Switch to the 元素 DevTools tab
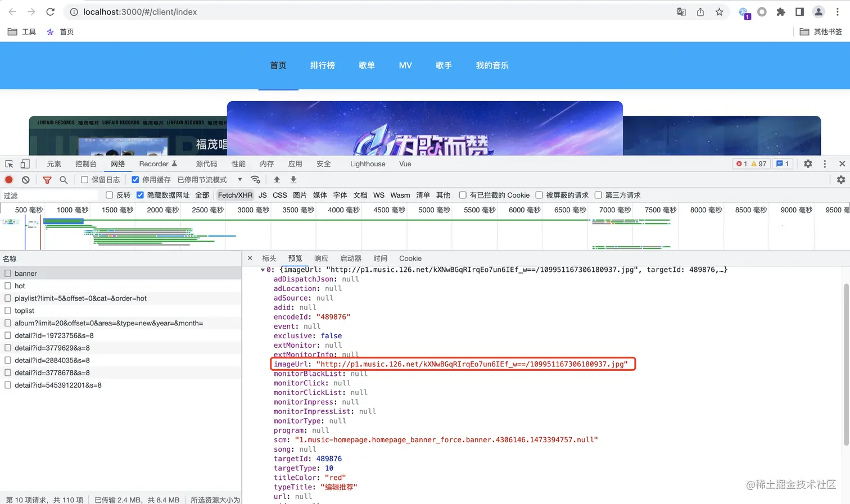 coord(54,164)
